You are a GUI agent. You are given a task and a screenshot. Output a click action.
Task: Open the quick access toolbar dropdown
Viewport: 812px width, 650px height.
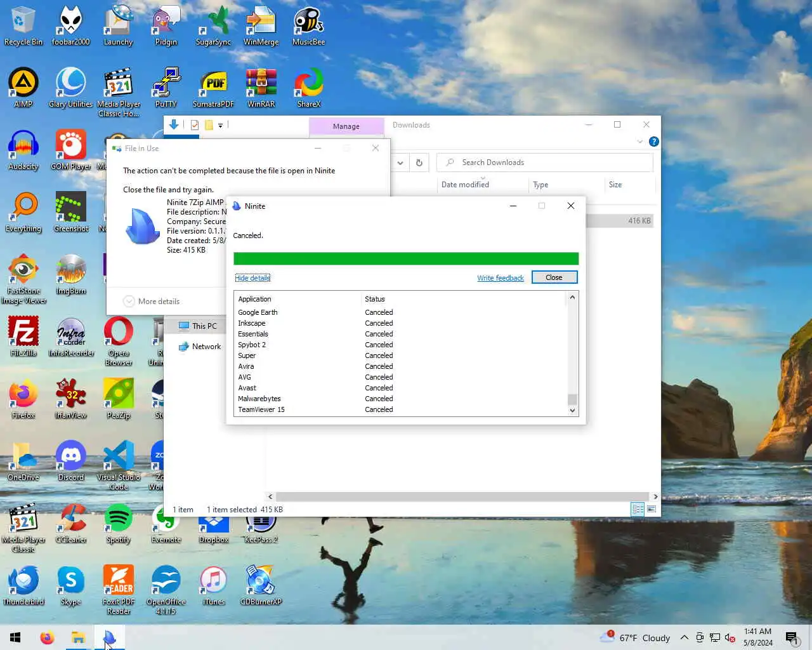(220, 126)
